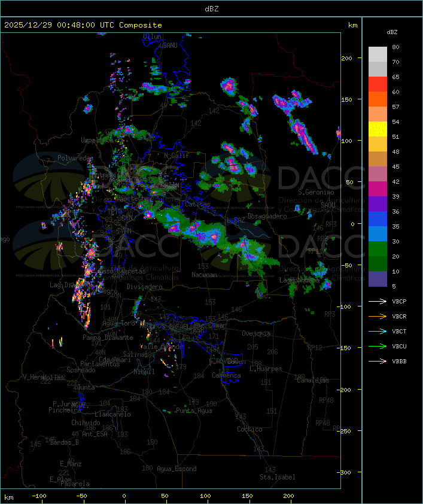Select the yellow 51–54 dBZ legend swatch
The height and width of the screenshot is (504, 423).
pos(378,129)
